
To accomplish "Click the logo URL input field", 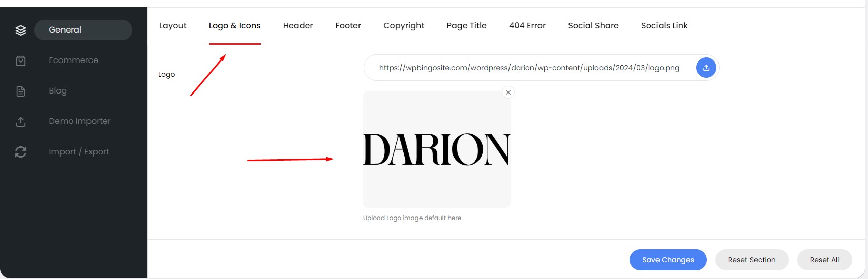I will [529, 68].
